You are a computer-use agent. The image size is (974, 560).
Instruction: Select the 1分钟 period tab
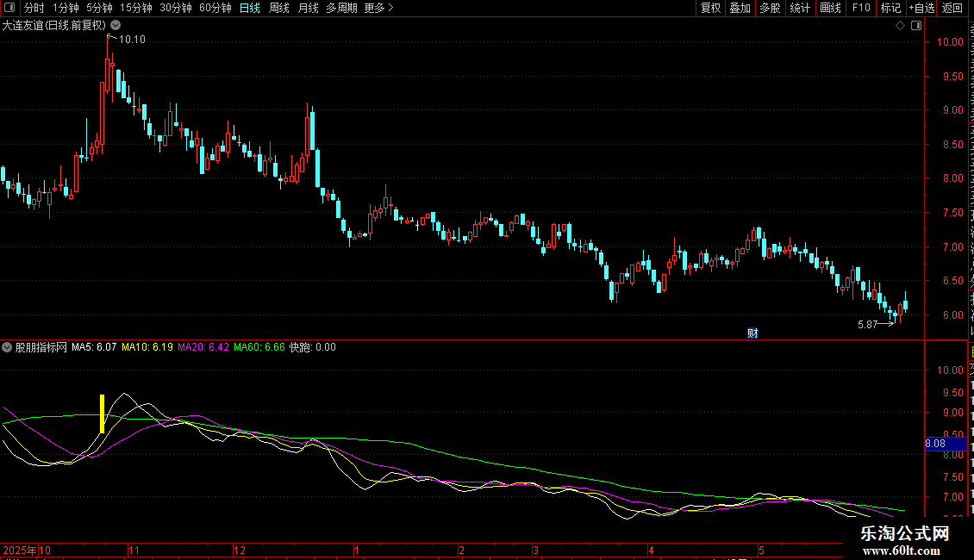point(66,8)
